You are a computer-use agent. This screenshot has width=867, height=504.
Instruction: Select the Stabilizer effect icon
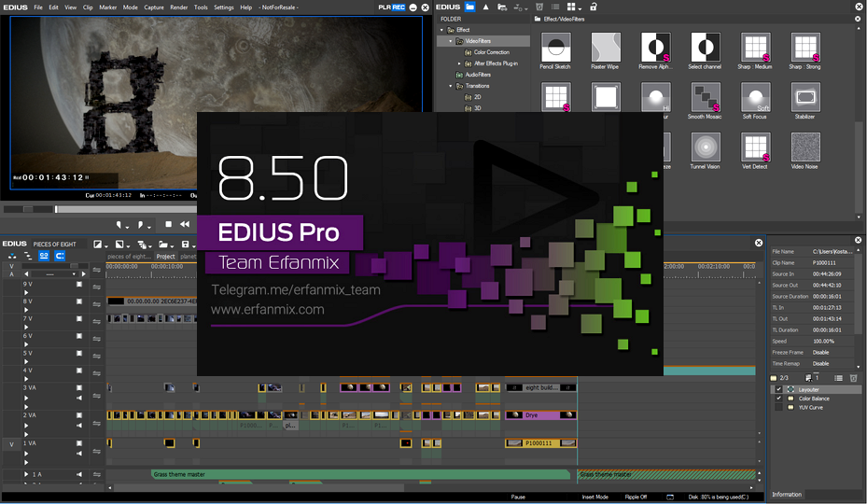[805, 97]
